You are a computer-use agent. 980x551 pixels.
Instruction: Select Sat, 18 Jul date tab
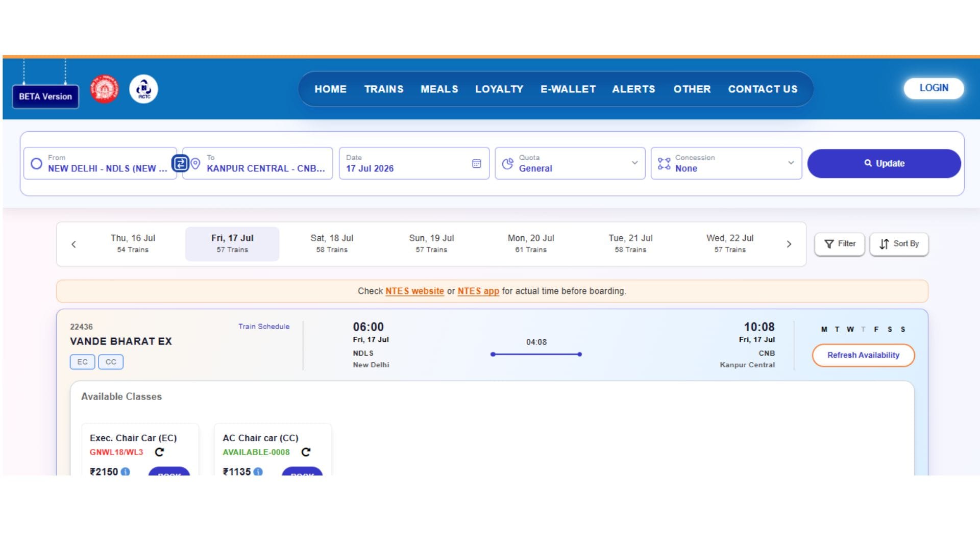pyautogui.click(x=332, y=243)
